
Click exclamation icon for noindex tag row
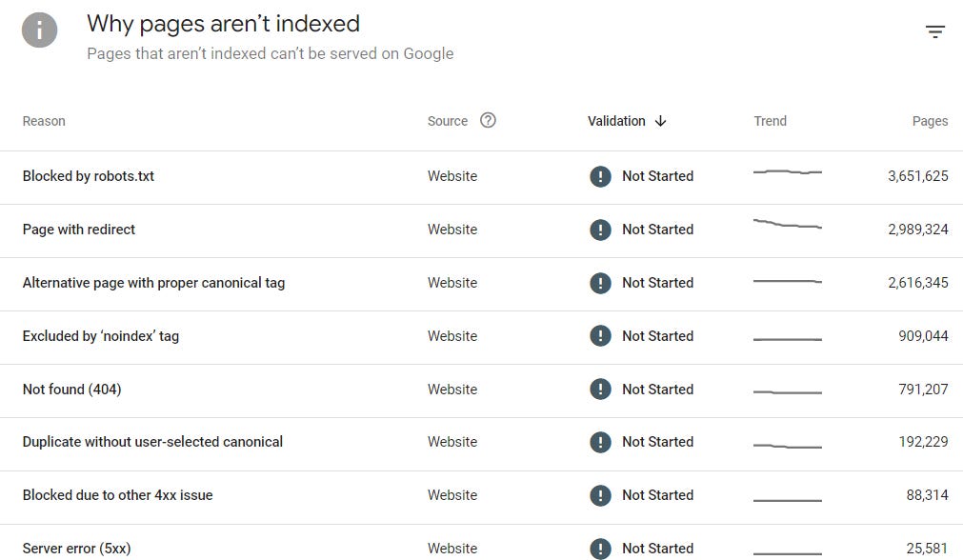pyautogui.click(x=600, y=336)
